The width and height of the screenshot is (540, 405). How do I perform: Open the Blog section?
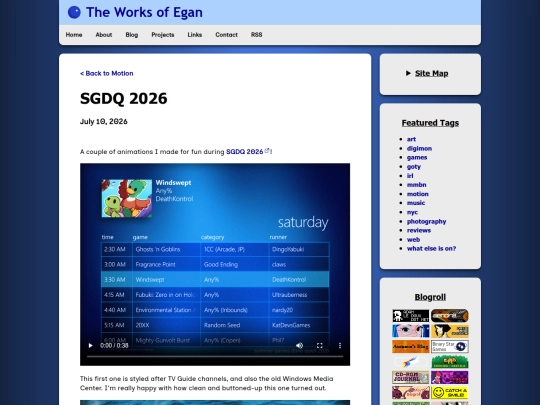[x=132, y=35]
